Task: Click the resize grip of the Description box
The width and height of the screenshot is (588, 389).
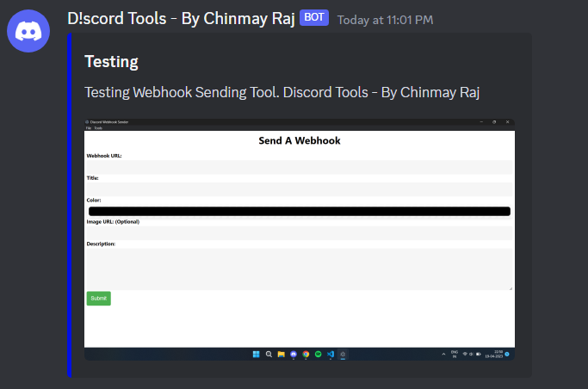Action: [511, 288]
